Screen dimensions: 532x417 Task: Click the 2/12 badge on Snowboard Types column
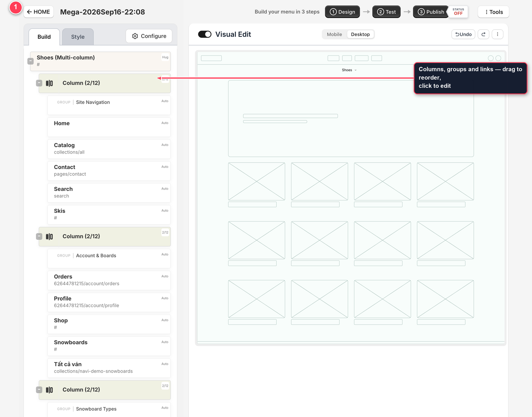(x=165, y=386)
